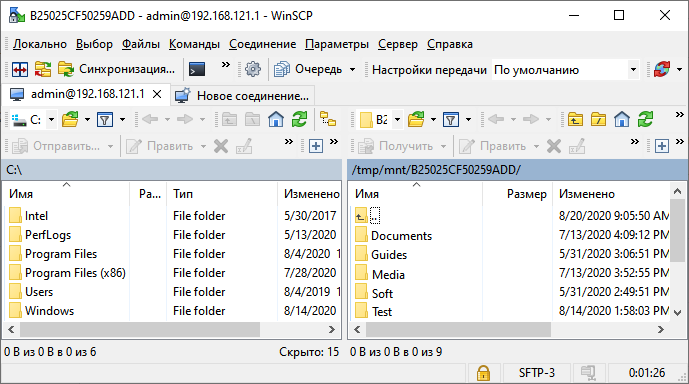
Task: Click the SFTP-3 protocol status
Action: pyautogui.click(x=537, y=373)
